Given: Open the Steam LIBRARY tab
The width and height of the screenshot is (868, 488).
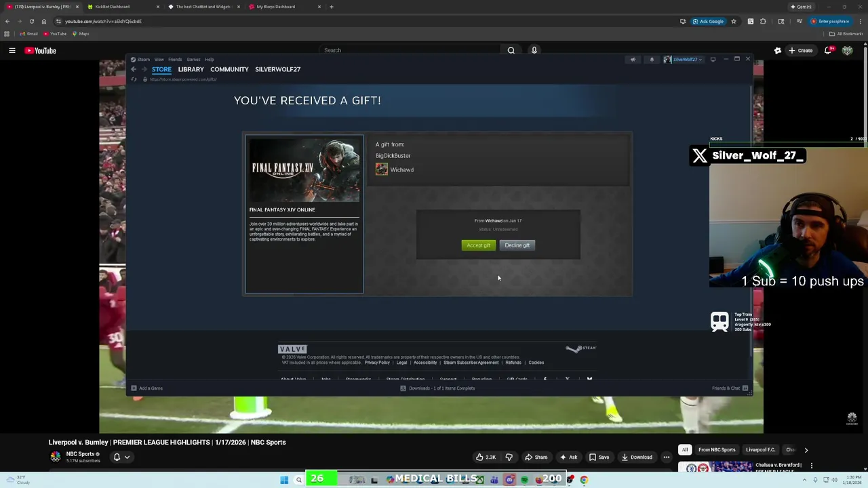Looking at the screenshot, I should click(x=191, y=69).
